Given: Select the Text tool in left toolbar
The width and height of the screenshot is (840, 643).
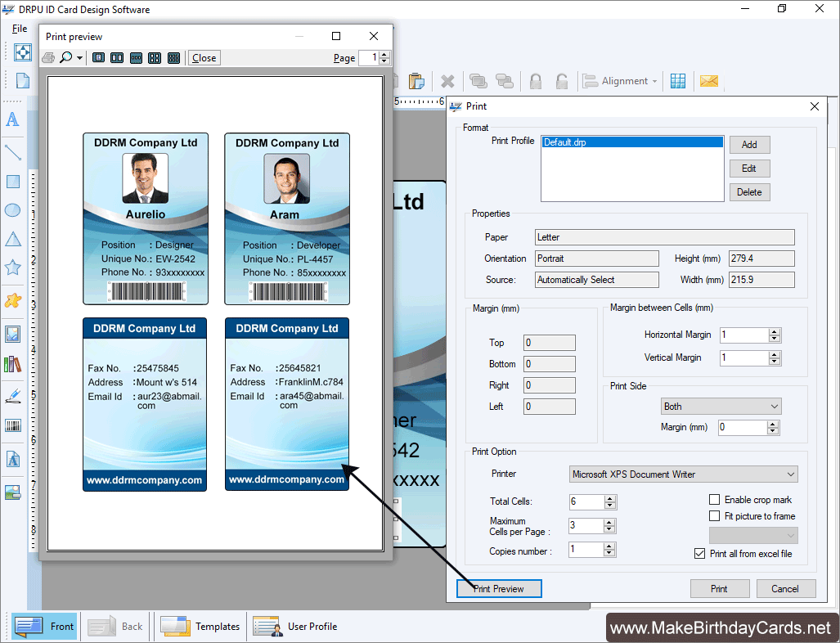Looking at the screenshot, I should click(12, 119).
